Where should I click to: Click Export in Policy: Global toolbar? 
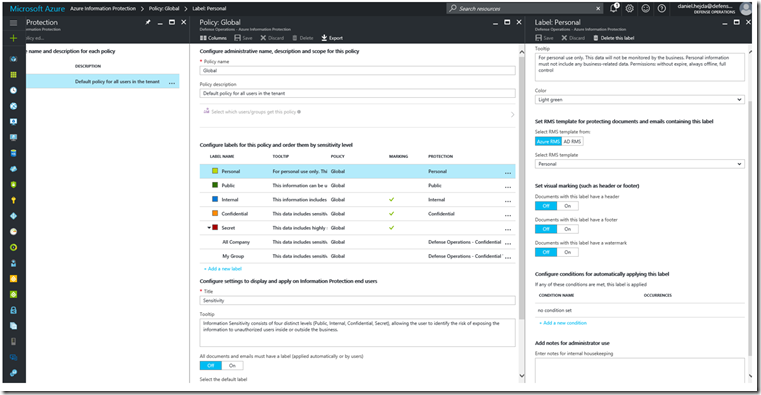pyautogui.click(x=332, y=38)
